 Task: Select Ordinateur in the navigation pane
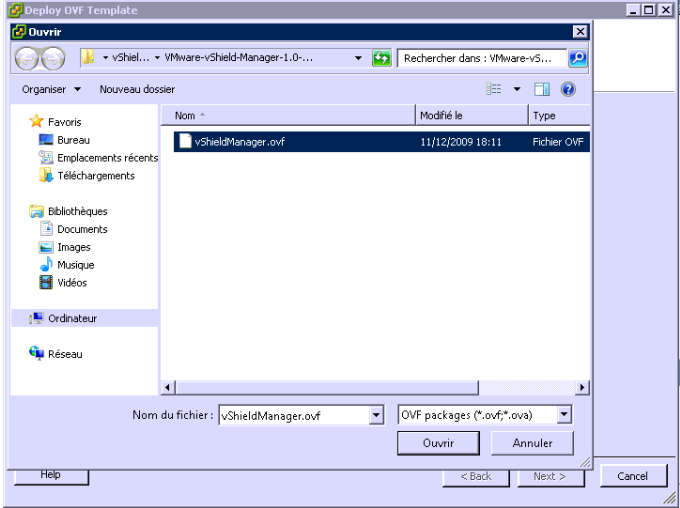tap(72, 319)
